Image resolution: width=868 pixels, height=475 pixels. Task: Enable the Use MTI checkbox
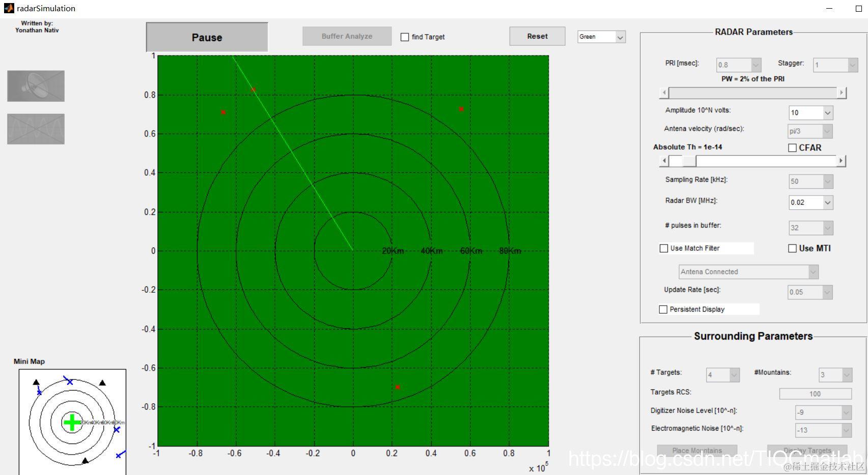tap(792, 248)
